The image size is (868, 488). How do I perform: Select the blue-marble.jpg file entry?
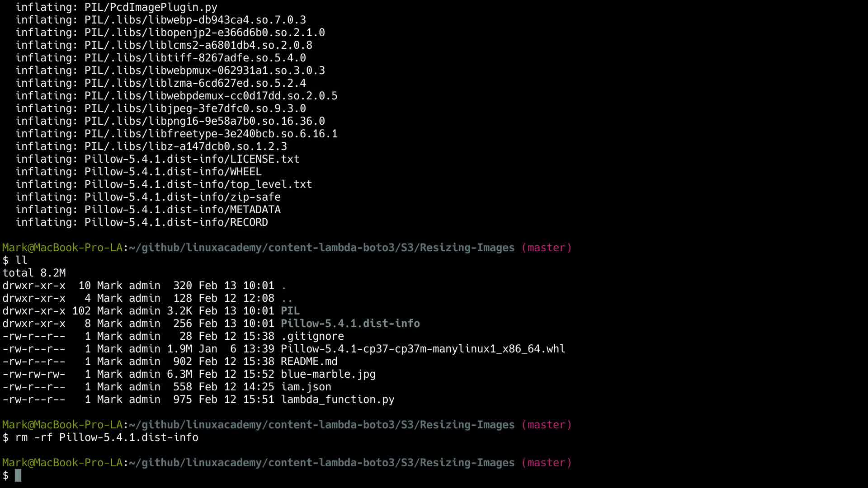[x=328, y=374]
